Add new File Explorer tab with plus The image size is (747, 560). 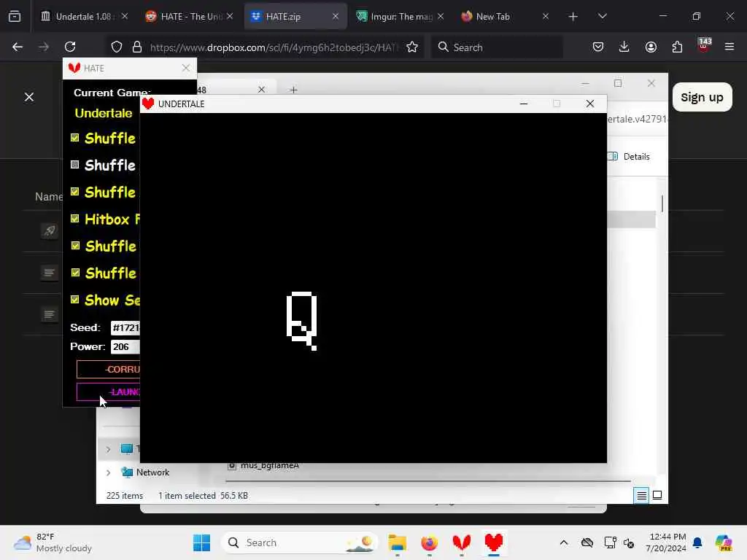pyautogui.click(x=293, y=90)
